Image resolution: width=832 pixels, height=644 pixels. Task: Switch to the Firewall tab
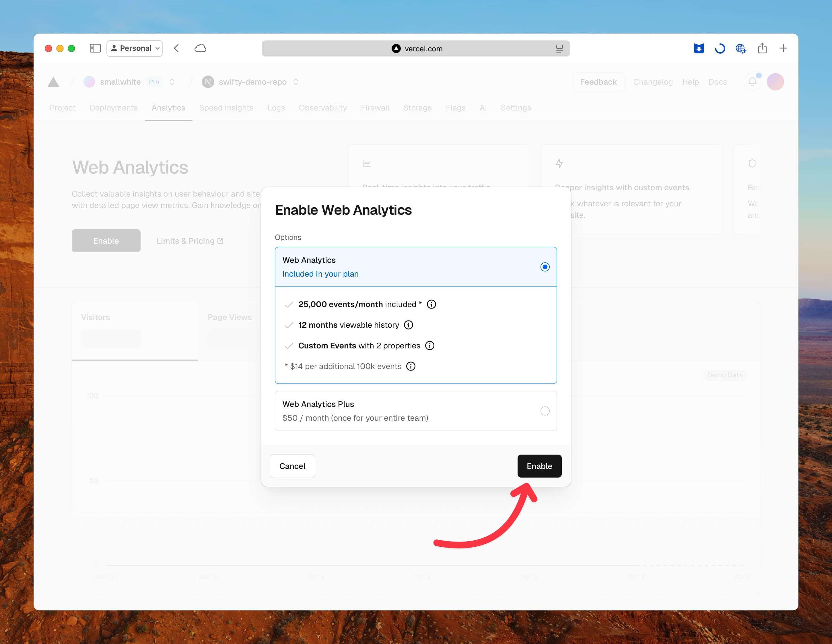375,108
